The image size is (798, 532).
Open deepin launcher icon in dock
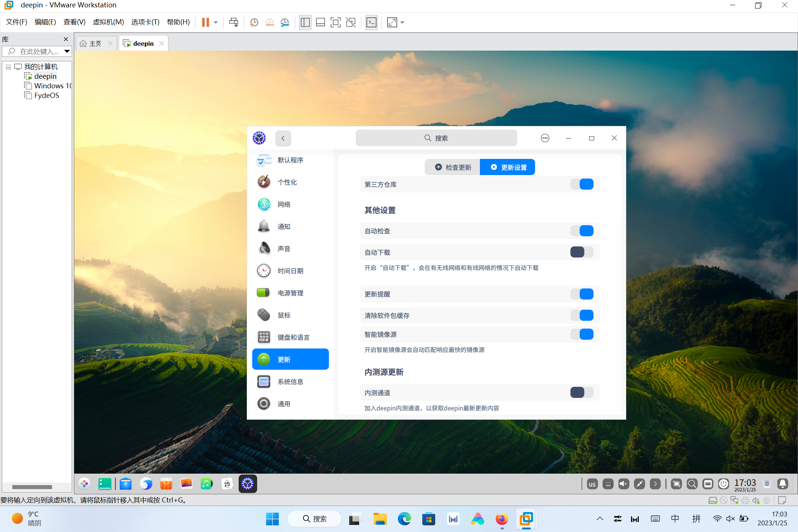point(85,484)
